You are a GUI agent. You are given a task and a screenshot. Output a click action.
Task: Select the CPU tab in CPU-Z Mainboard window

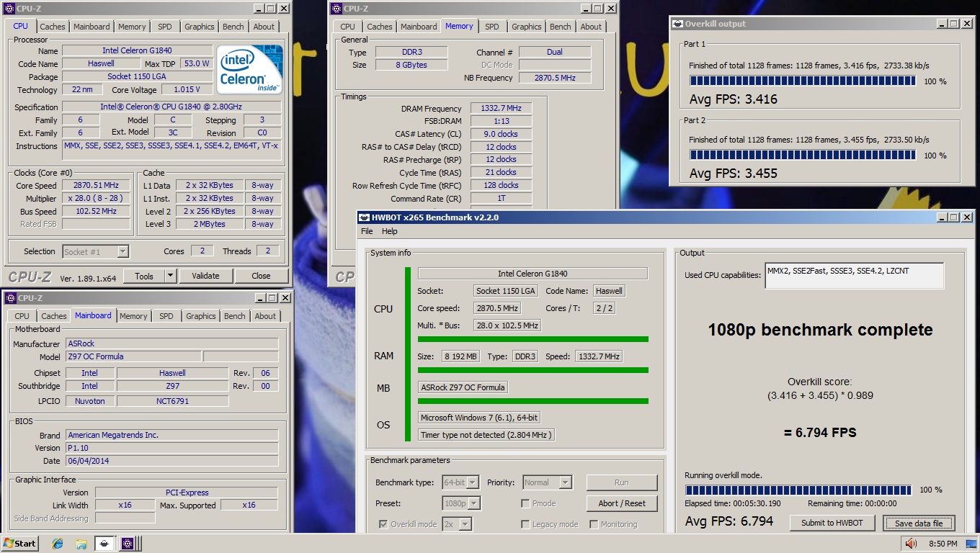(22, 316)
